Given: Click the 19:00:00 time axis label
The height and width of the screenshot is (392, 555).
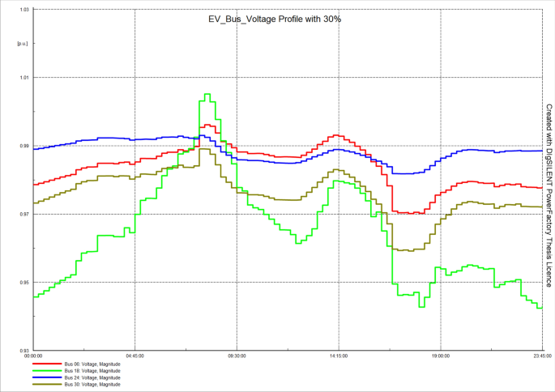Looking at the screenshot, I should click(x=441, y=356).
